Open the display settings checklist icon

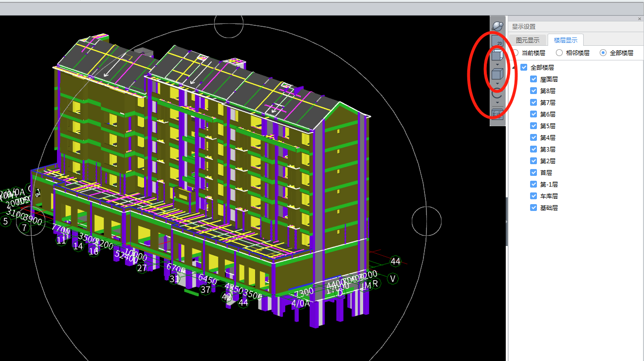coord(497,114)
